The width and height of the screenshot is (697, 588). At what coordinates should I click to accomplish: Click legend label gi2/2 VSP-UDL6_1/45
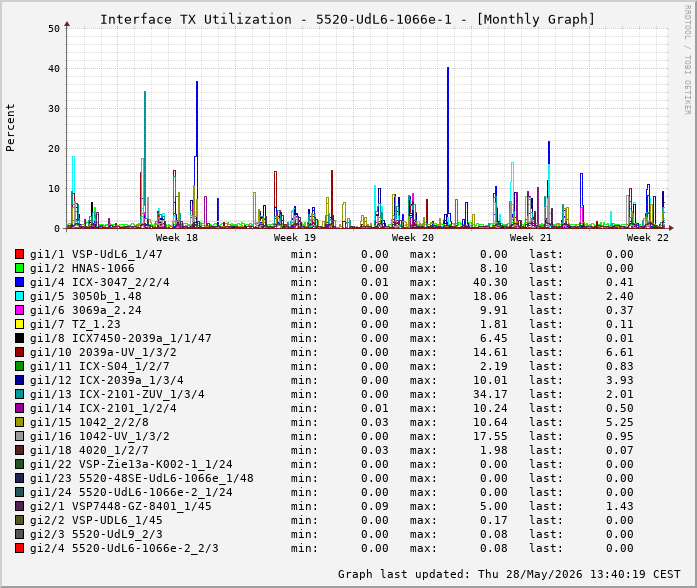pyautogui.click(x=96, y=520)
